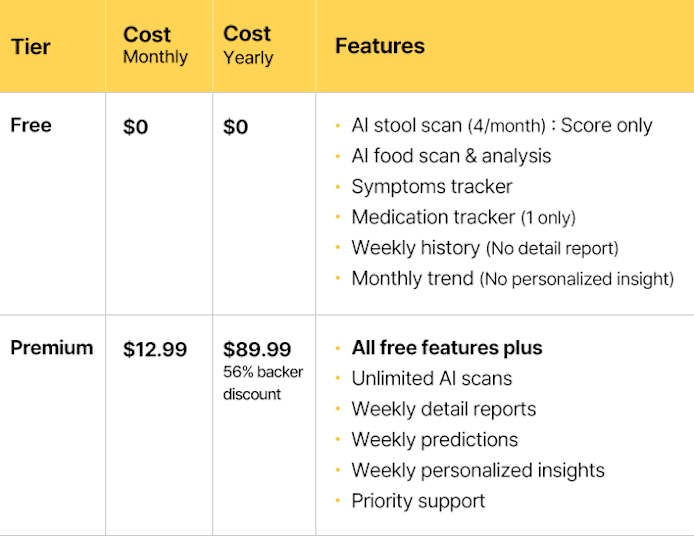Click the Weekly predictions feature
The image size is (694, 536).
tap(434, 440)
